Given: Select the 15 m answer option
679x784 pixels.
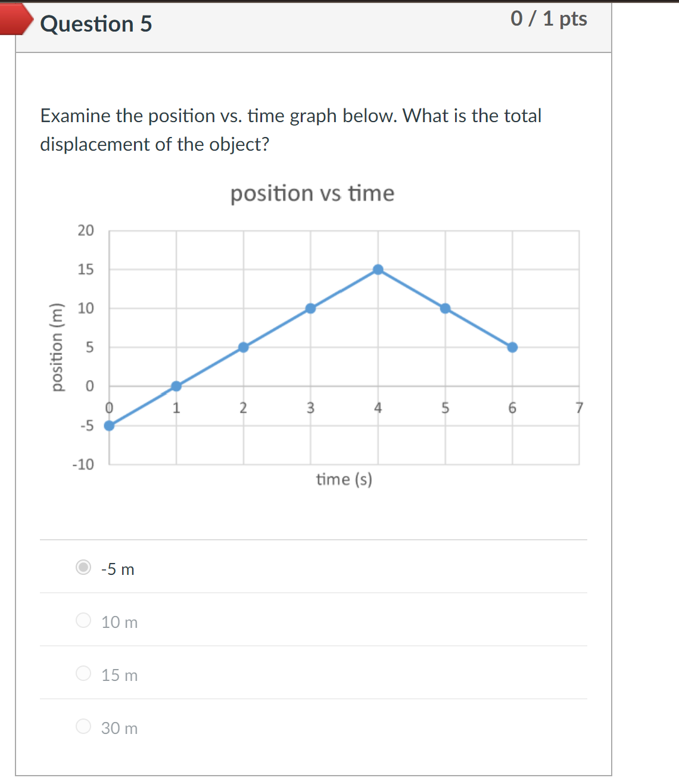Looking at the screenshot, I should pyautogui.click(x=83, y=674).
